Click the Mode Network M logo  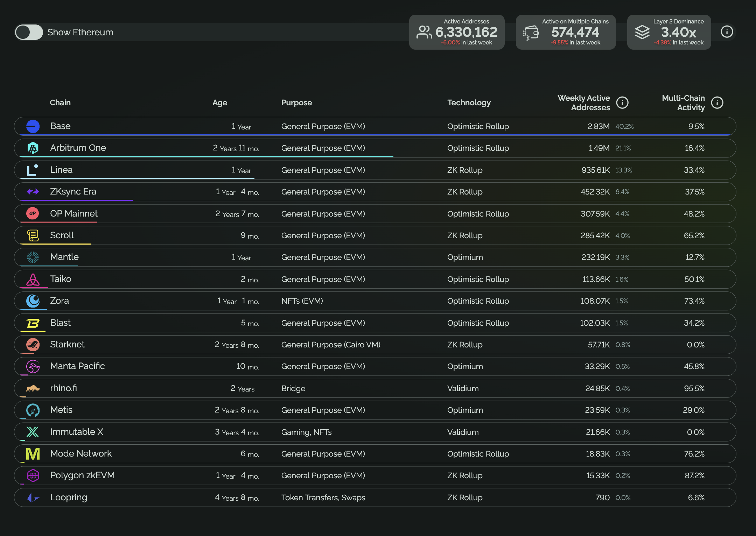tap(33, 454)
